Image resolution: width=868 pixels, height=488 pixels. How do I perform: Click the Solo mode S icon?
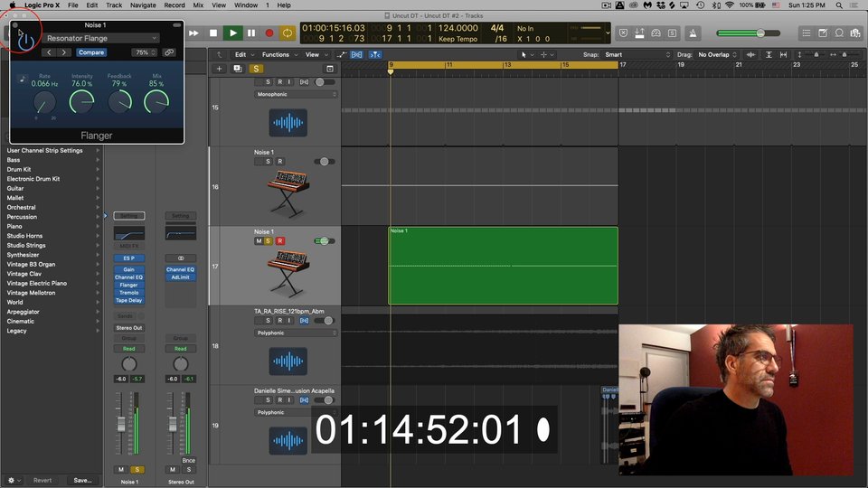click(x=672, y=33)
